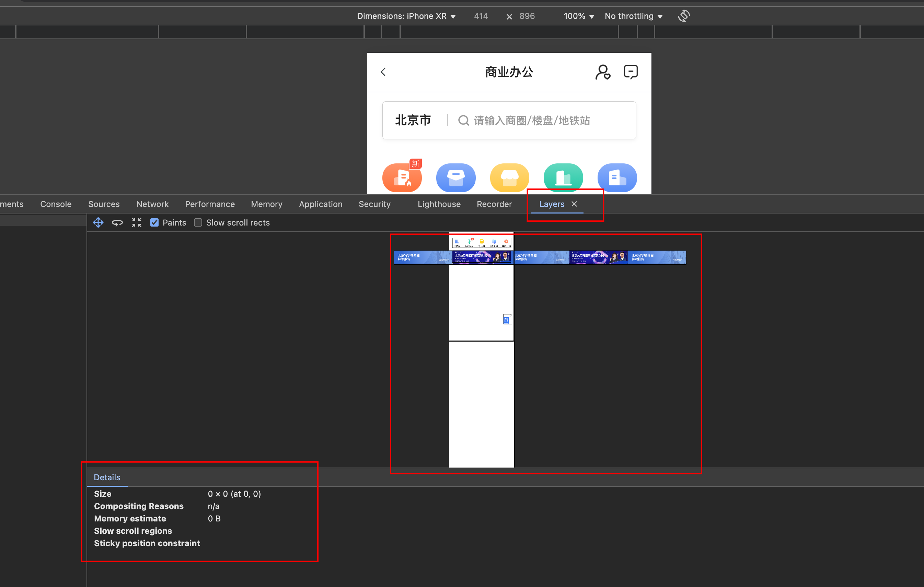Click the rotate device icon

[x=684, y=16]
